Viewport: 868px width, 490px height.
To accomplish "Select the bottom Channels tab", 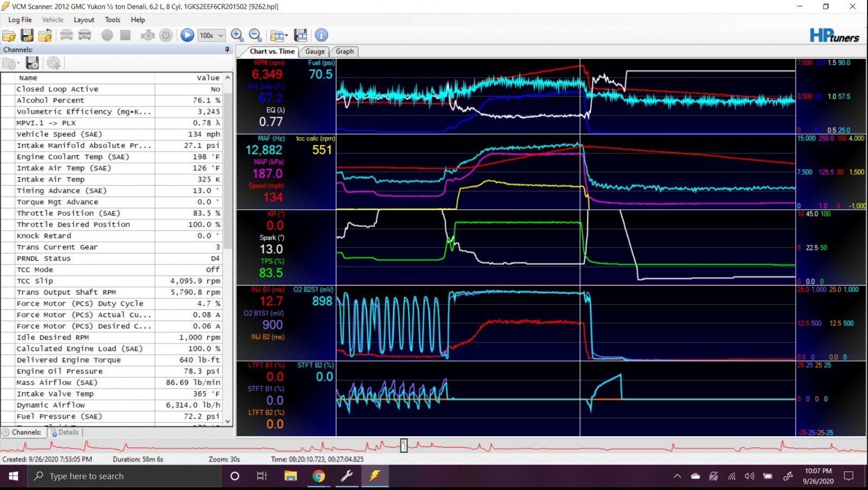I will tap(22, 432).
